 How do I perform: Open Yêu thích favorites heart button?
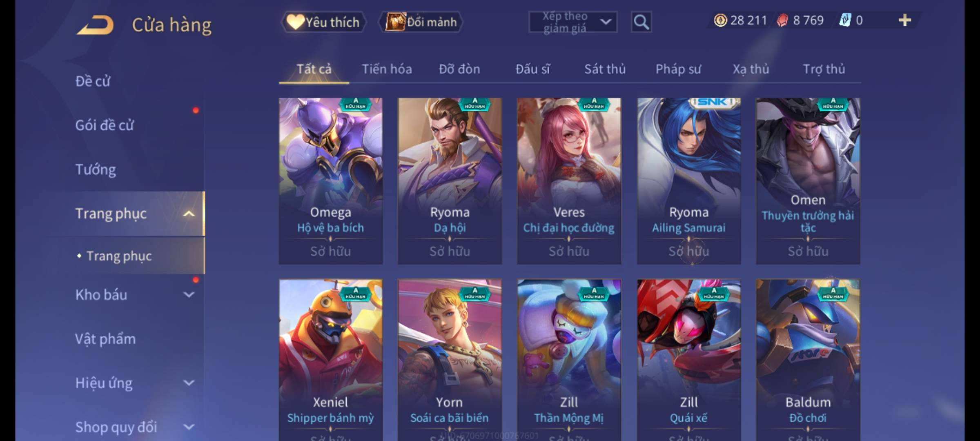(x=323, y=22)
